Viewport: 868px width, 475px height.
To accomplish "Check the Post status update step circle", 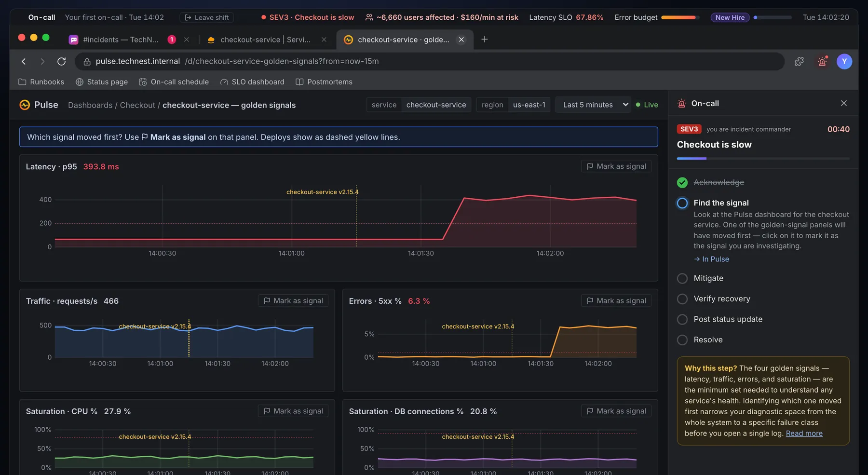I will click(x=682, y=319).
